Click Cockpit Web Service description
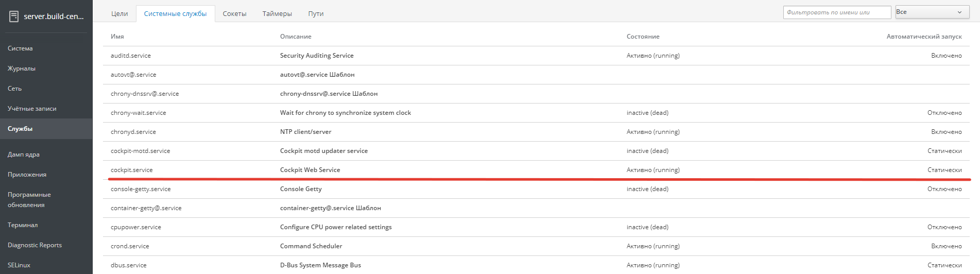Screen dimensions: 980x274 point(310,170)
